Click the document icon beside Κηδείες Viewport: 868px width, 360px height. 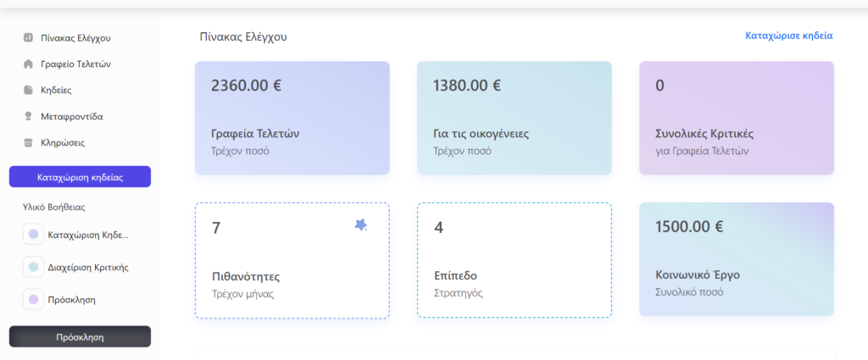coord(28,90)
